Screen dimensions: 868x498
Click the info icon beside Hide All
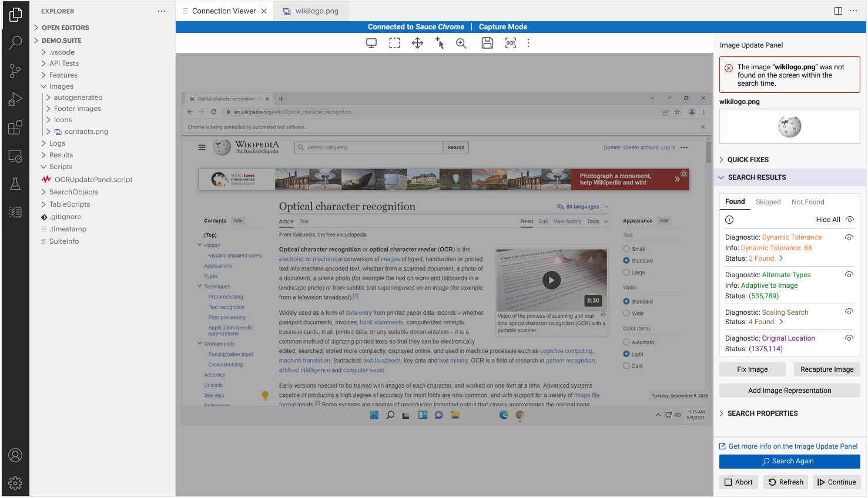[x=729, y=220]
